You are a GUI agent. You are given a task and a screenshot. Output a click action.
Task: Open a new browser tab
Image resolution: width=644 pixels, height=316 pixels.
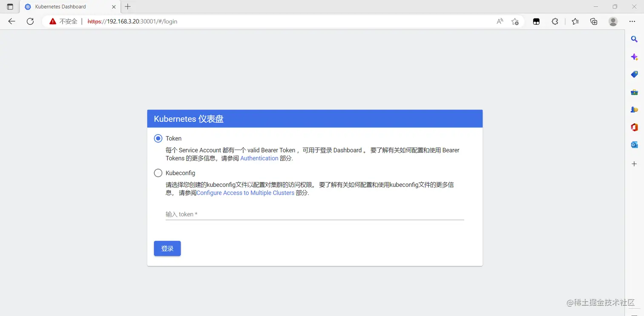tap(128, 6)
